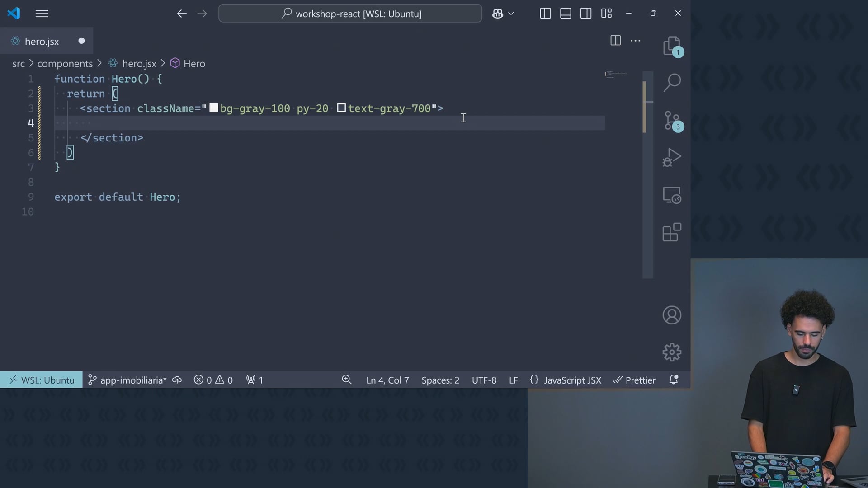This screenshot has height=488, width=868.
Task: Open the Manage gear icon
Action: pos(672,352)
